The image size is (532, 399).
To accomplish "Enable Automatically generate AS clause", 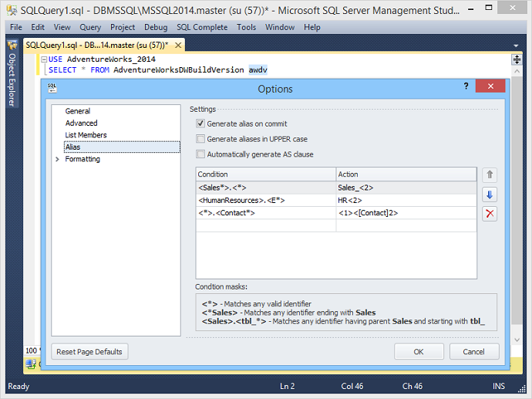I will [x=200, y=154].
